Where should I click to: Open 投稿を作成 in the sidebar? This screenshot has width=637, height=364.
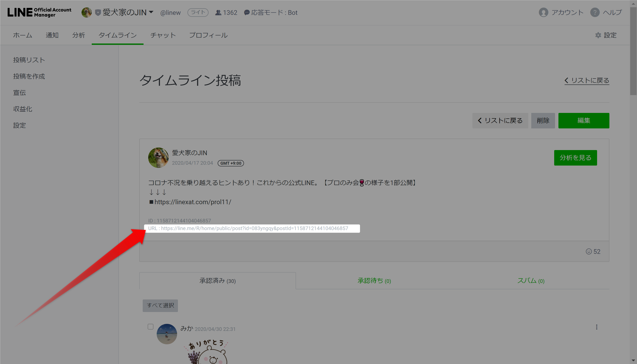(29, 76)
